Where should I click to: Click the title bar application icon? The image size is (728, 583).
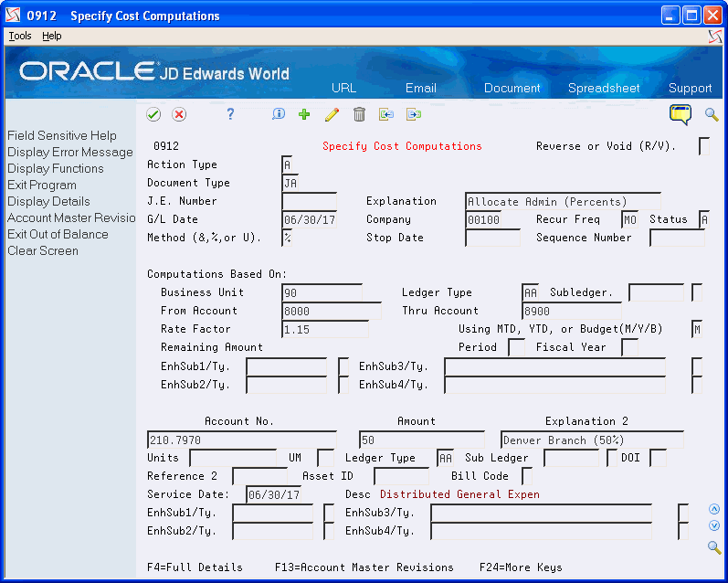coord(13,16)
